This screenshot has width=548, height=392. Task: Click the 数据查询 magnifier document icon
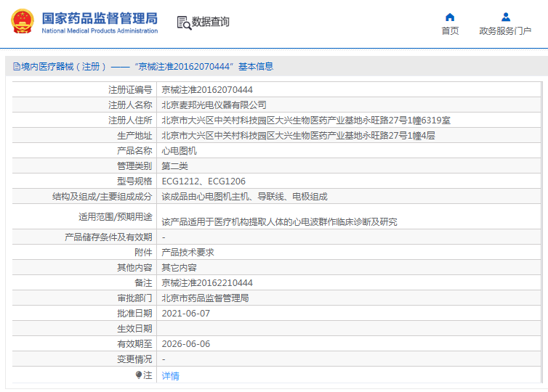(x=183, y=23)
